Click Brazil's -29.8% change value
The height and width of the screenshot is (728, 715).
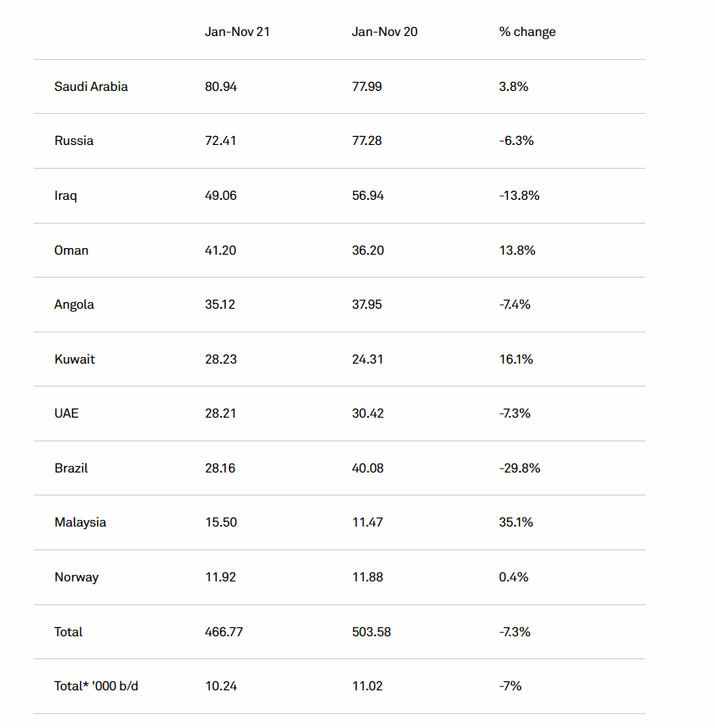coord(519,468)
